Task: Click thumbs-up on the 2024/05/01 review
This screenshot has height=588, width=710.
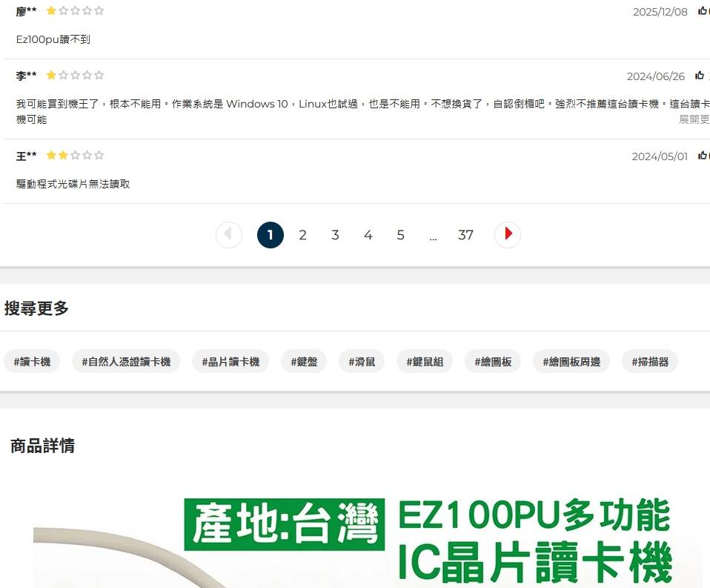Action: [x=701, y=156]
